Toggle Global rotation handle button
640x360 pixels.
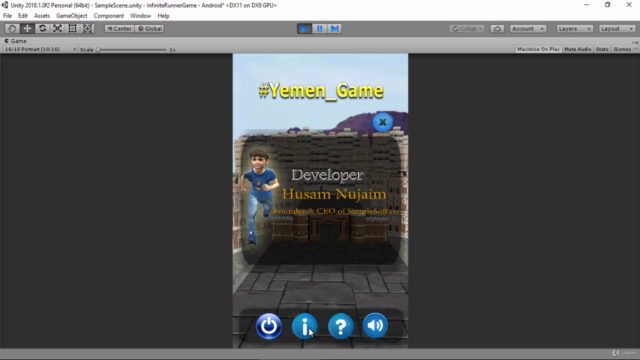(150, 29)
